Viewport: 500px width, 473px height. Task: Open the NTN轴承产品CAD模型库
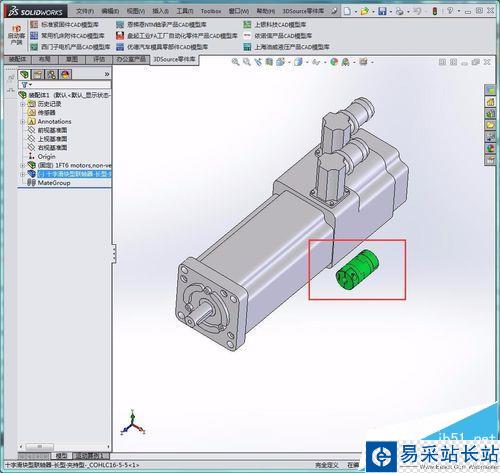point(161,24)
